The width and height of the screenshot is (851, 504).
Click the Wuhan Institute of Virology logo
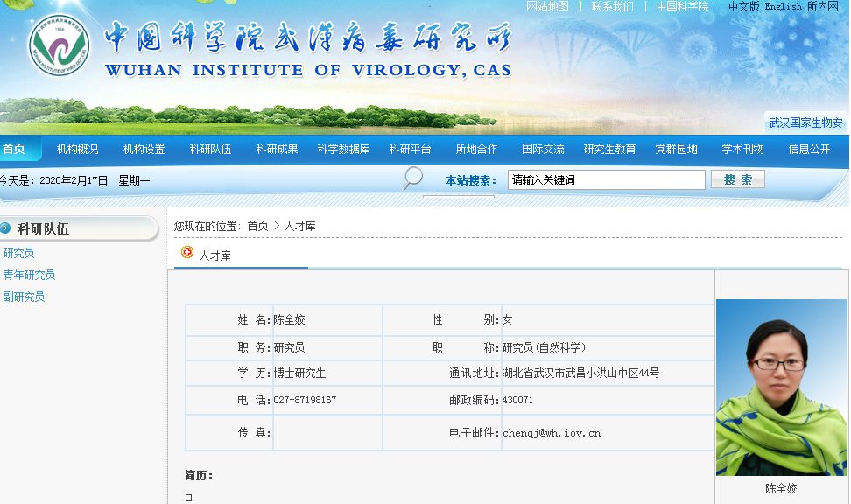point(60,45)
